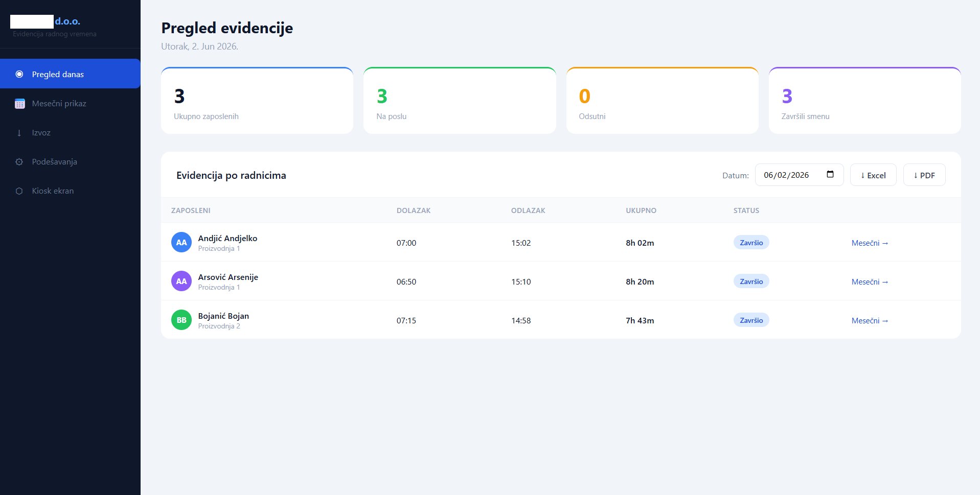Click the Završio badge for Arsović Arsenije
Screen dimensions: 980x495
(x=751, y=281)
